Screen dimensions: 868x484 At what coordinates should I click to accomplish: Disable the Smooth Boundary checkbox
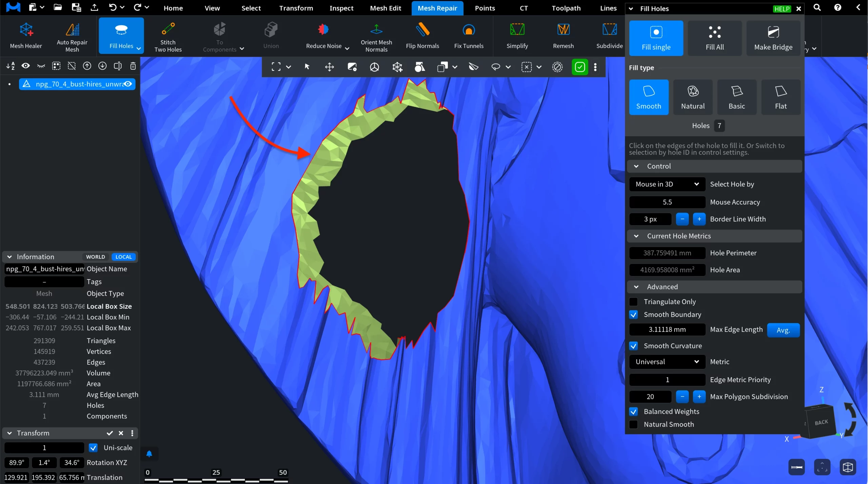point(633,315)
